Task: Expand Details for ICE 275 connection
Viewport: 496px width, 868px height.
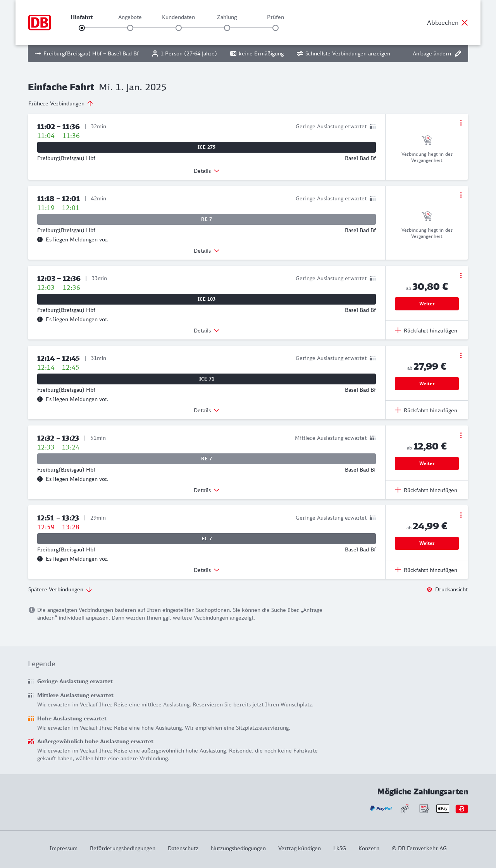Action: pyautogui.click(x=207, y=171)
